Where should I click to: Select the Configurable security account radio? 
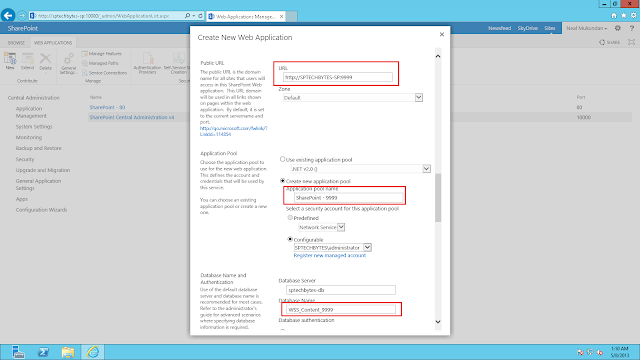pos(290,239)
